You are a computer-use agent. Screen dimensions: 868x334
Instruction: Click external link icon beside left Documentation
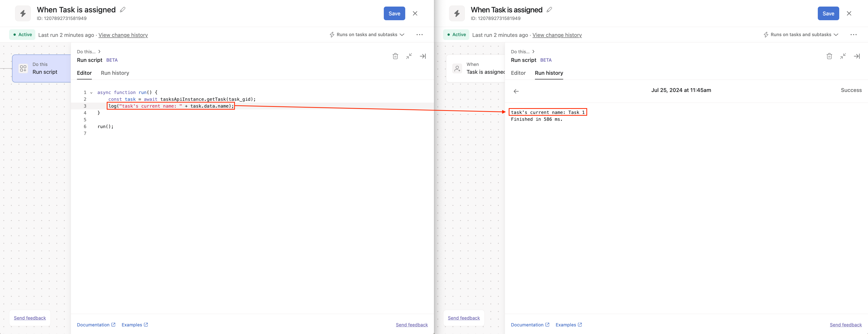113,325
